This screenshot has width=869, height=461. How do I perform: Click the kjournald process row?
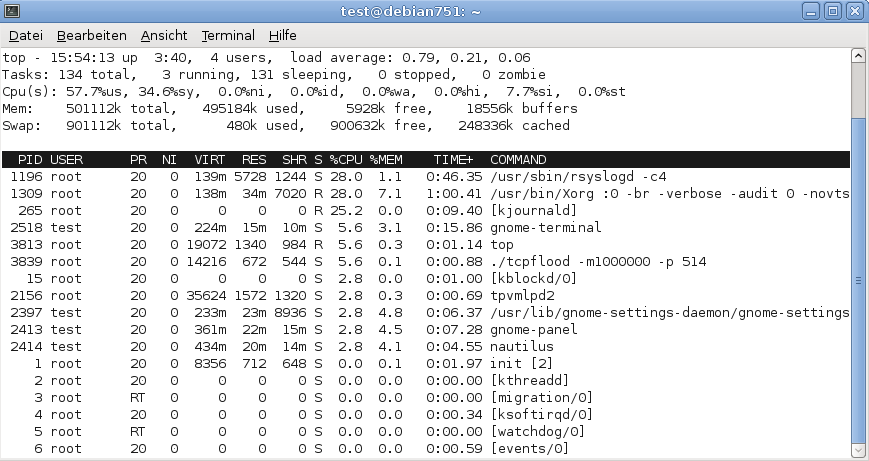[426, 211]
